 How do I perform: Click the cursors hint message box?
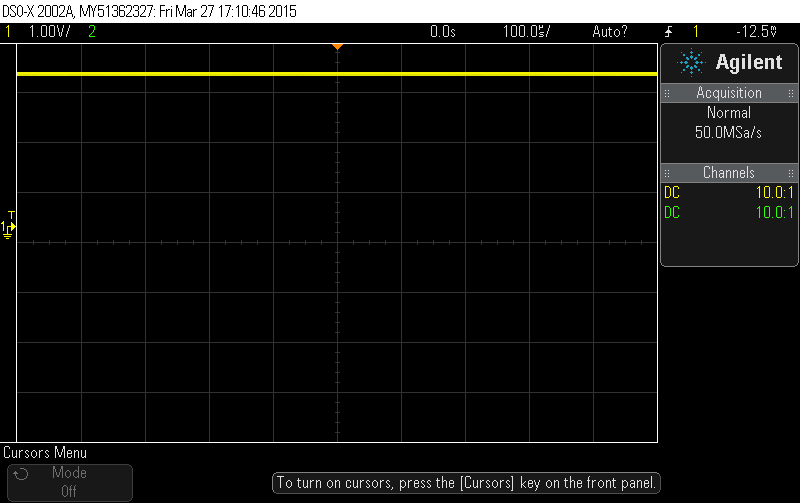click(x=466, y=483)
